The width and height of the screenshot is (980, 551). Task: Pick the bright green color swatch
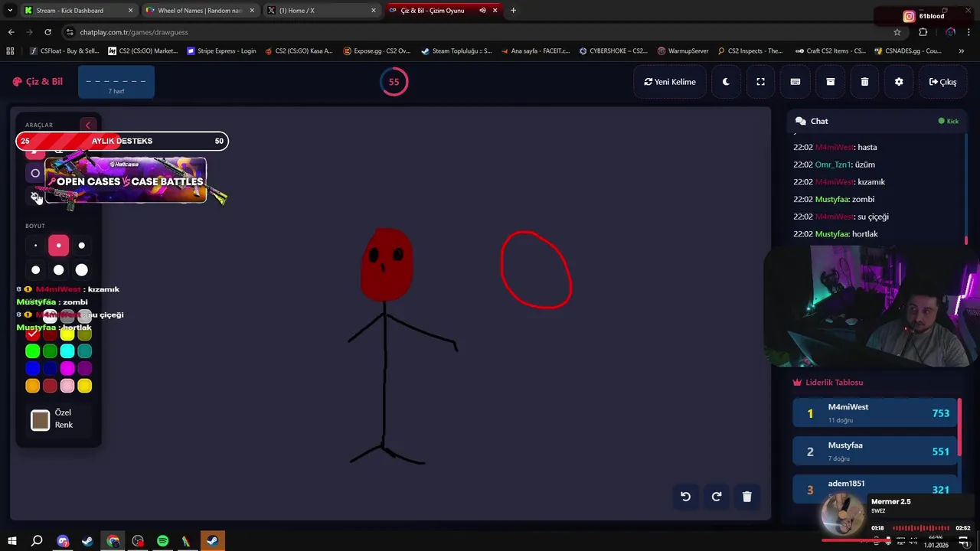[x=32, y=351]
